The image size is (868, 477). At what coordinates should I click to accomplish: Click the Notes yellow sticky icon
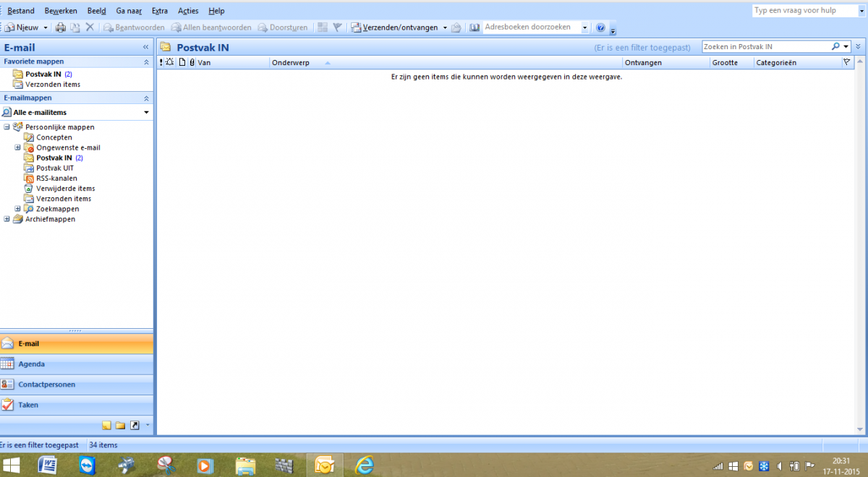pos(106,425)
